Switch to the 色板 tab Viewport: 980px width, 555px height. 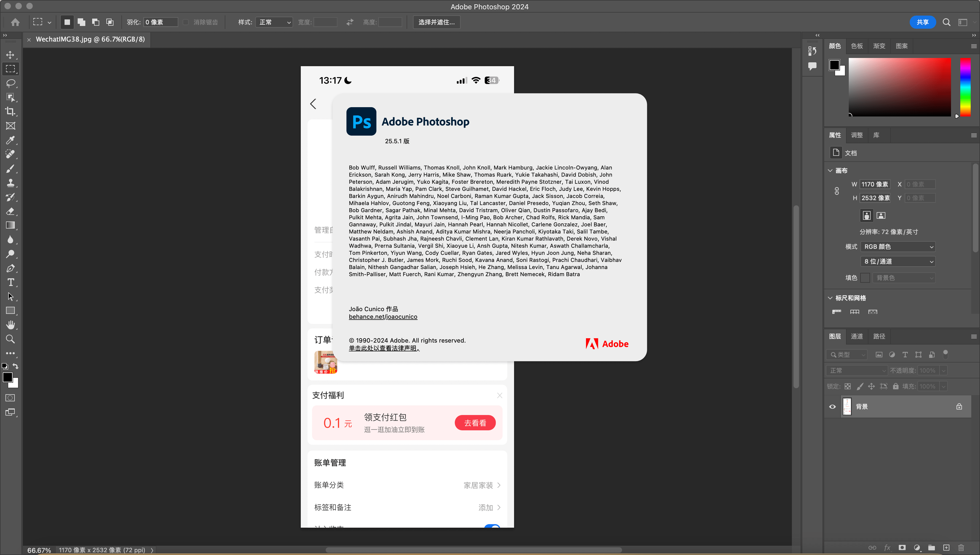[856, 46]
